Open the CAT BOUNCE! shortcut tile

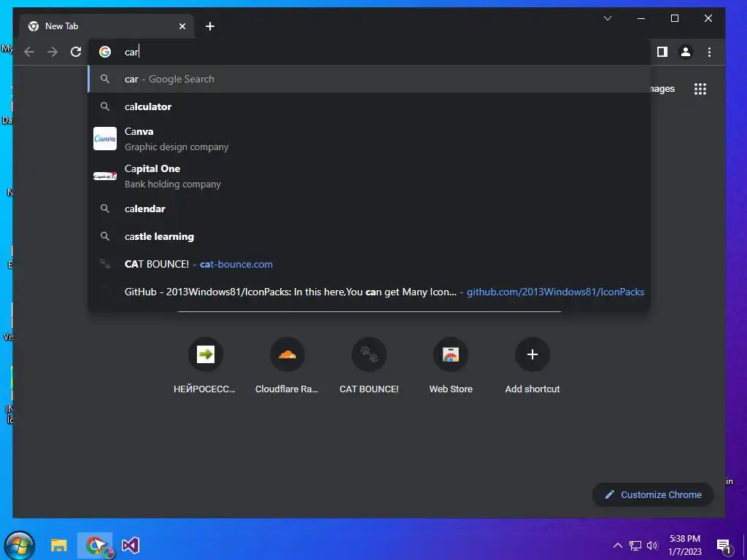[368, 365]
